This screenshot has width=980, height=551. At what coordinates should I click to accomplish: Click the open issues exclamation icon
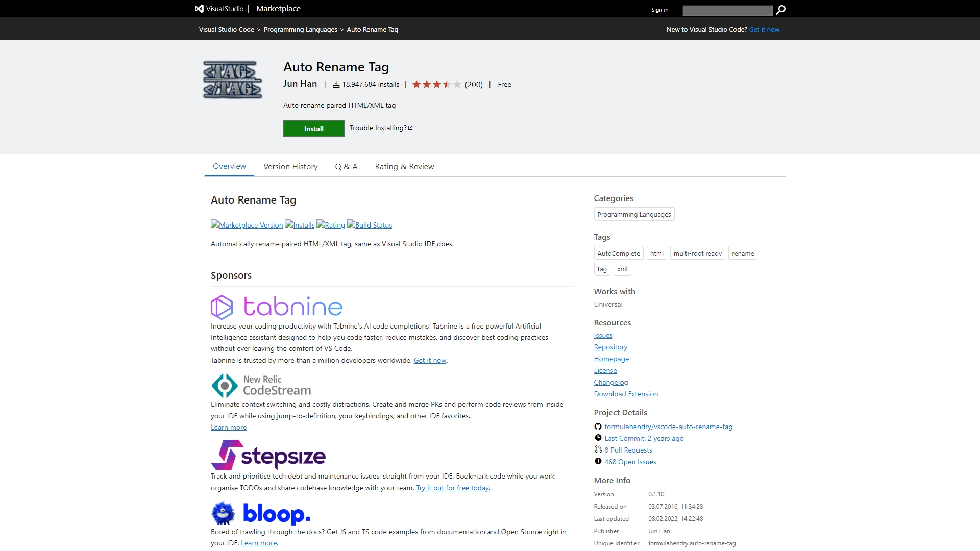(598, 461)
